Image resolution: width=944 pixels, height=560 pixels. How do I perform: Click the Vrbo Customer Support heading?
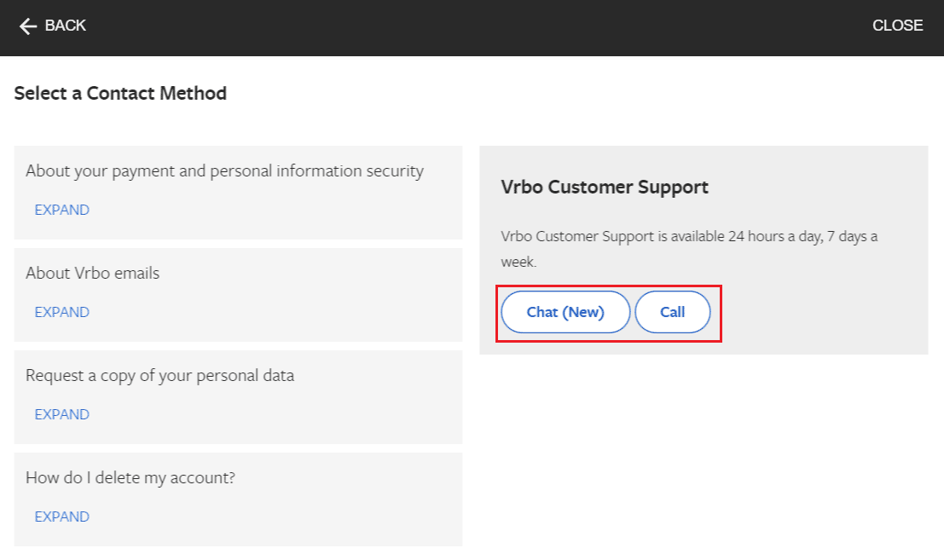pyautogui.click(x=605, y=188)
